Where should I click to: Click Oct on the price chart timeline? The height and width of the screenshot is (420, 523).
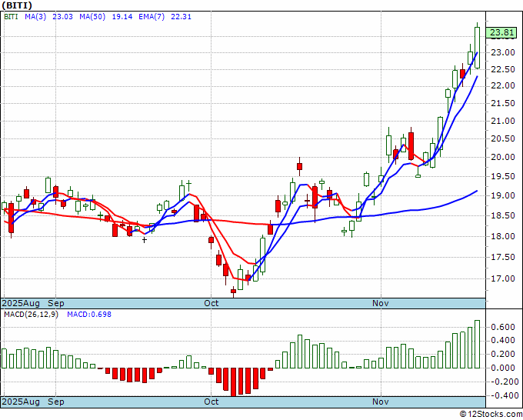(212, 303)
